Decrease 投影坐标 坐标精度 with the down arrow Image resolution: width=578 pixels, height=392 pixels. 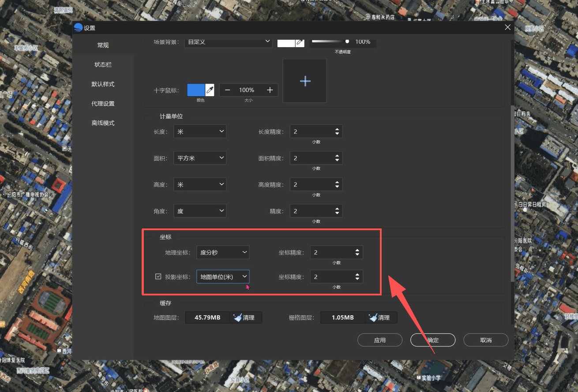357,279
